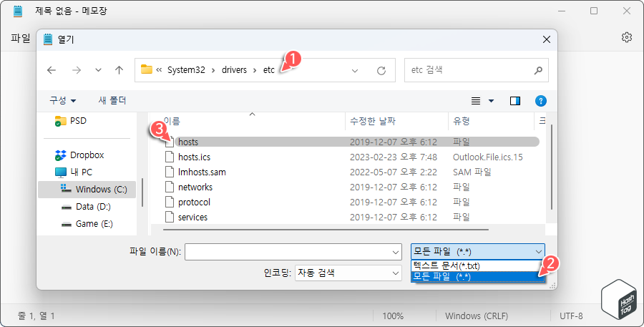Screen dimensions: 644x327
Task: Click 100% zoom in status bar
Action: [x=393, y=316]
